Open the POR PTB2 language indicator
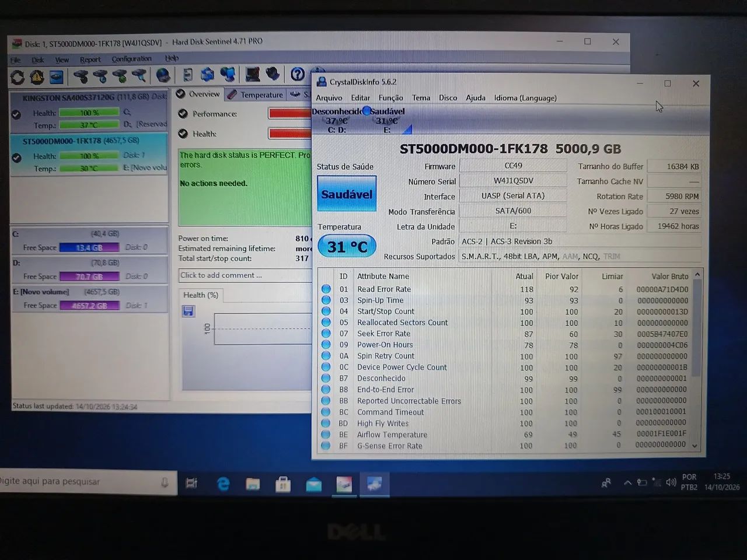 pyautogui.click(x=689, y=482)
